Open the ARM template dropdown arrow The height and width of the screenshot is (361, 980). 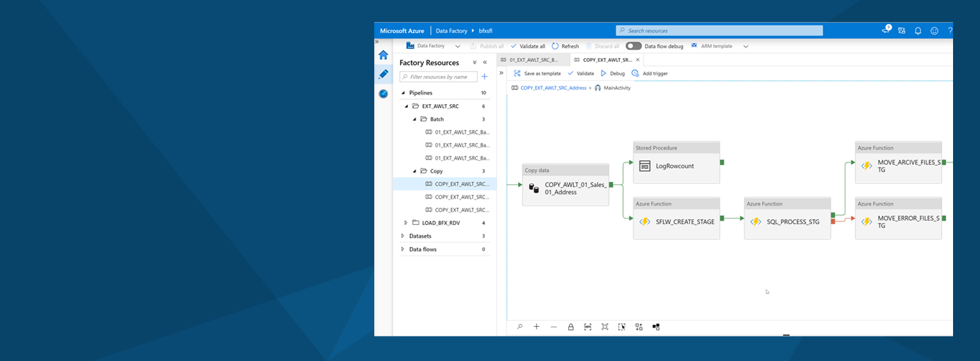click(745, 47)
